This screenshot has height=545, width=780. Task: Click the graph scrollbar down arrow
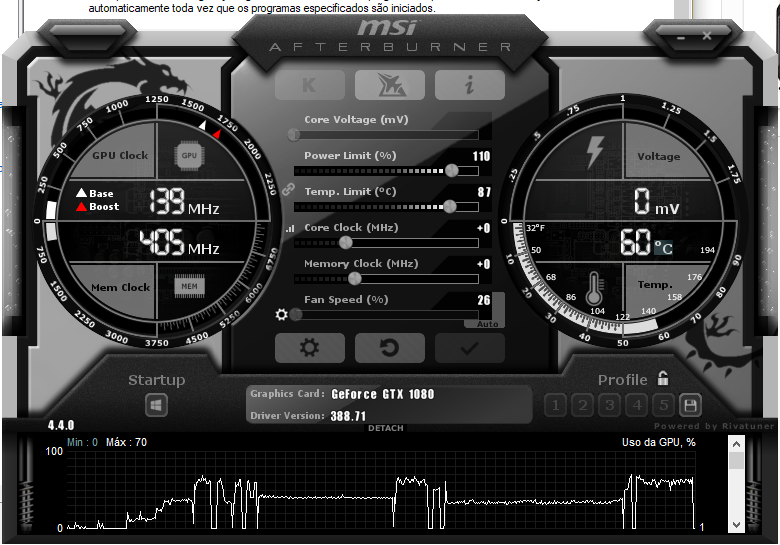(x=736, y=525)
